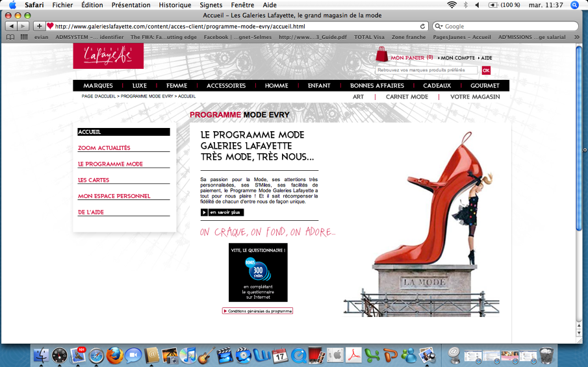Reload the page with the refresh icon
Viewport: 588px width, 367px height.
(423, 27)
